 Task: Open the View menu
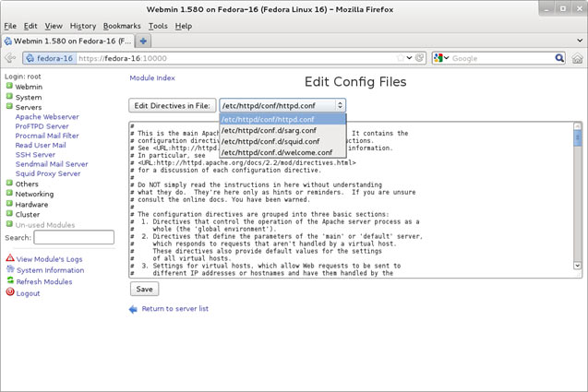[x=54, y=26]
